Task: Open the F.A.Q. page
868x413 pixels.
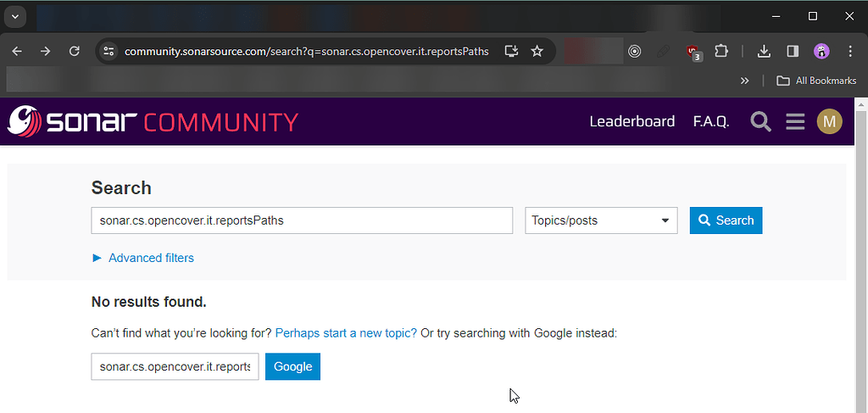Action: click(710, 122)
